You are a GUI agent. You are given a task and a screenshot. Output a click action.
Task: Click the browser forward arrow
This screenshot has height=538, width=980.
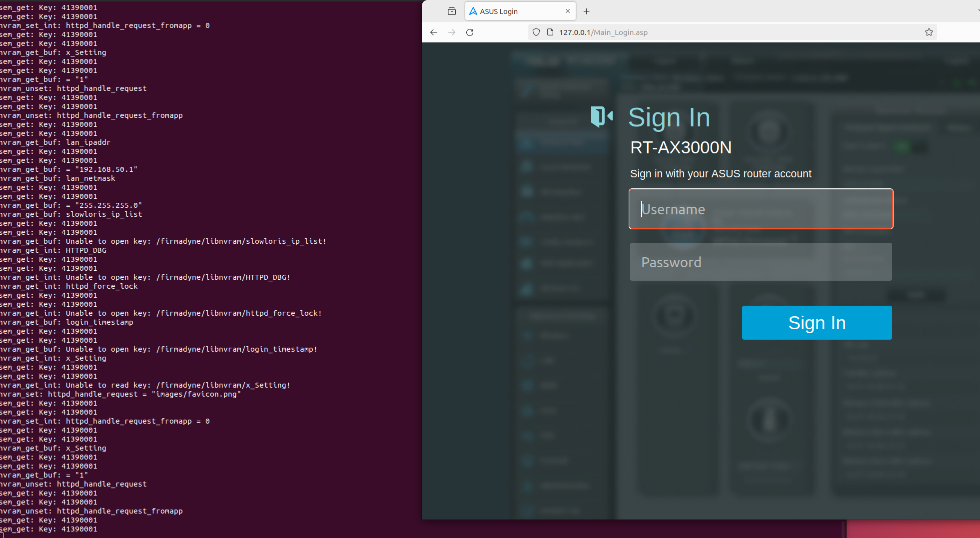pyautogui.click(x=452, y=32)
